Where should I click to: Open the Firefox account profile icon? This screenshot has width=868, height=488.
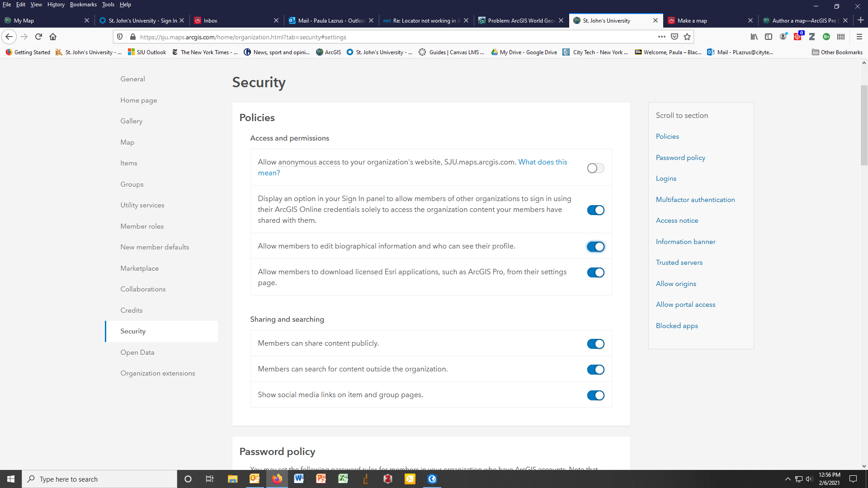(x=783, y=37)
